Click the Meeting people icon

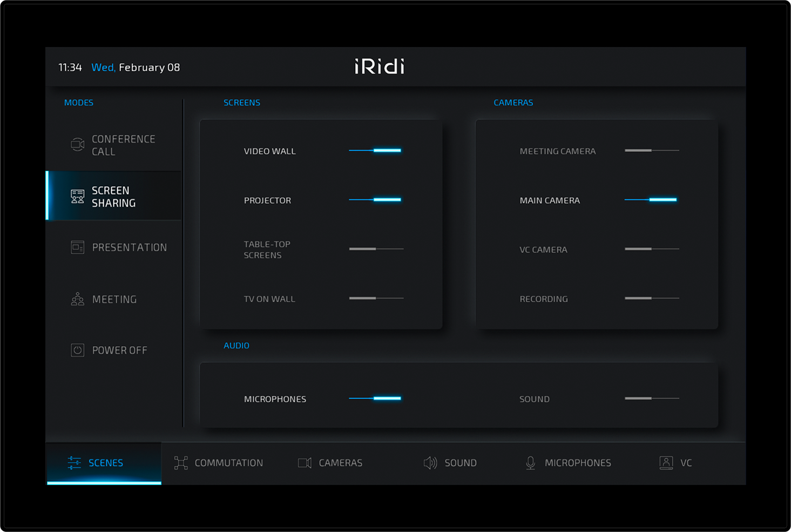(78, 299)
